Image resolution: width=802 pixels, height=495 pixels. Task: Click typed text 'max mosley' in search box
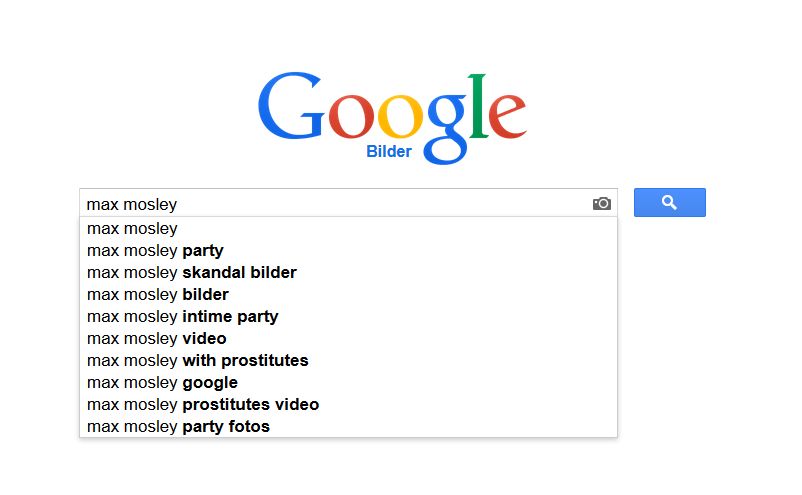(x=131, y=205)
